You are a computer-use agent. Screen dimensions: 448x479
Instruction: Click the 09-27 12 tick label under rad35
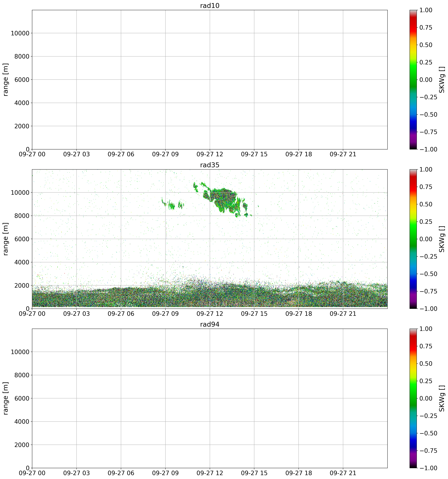210,313
